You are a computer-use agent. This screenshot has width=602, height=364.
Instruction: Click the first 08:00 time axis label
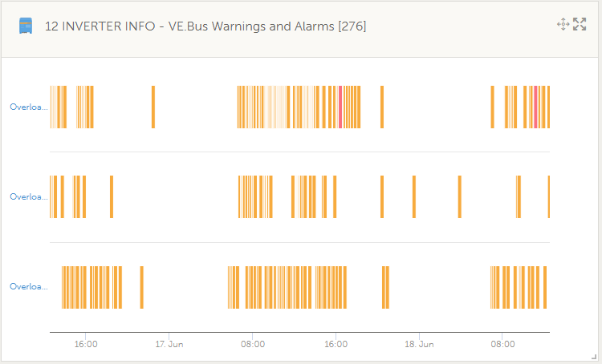pyautogui.click(x=252, y=344)
